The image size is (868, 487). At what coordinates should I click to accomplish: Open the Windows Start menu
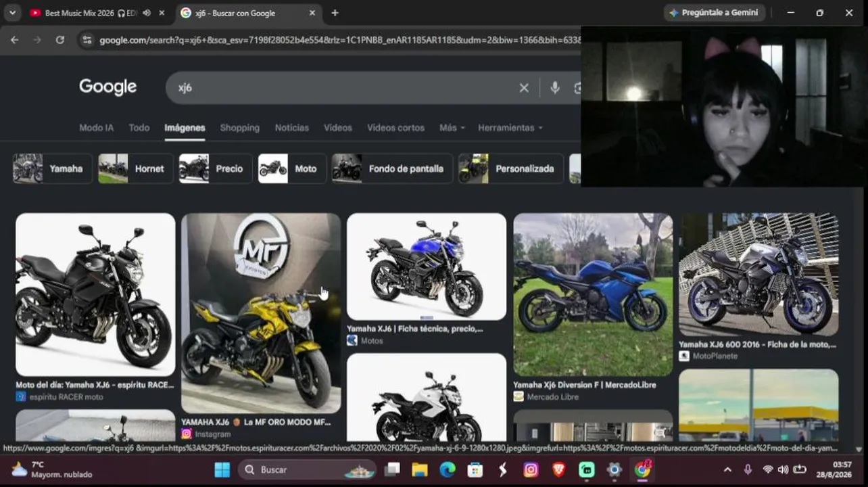tap(222, 469)
